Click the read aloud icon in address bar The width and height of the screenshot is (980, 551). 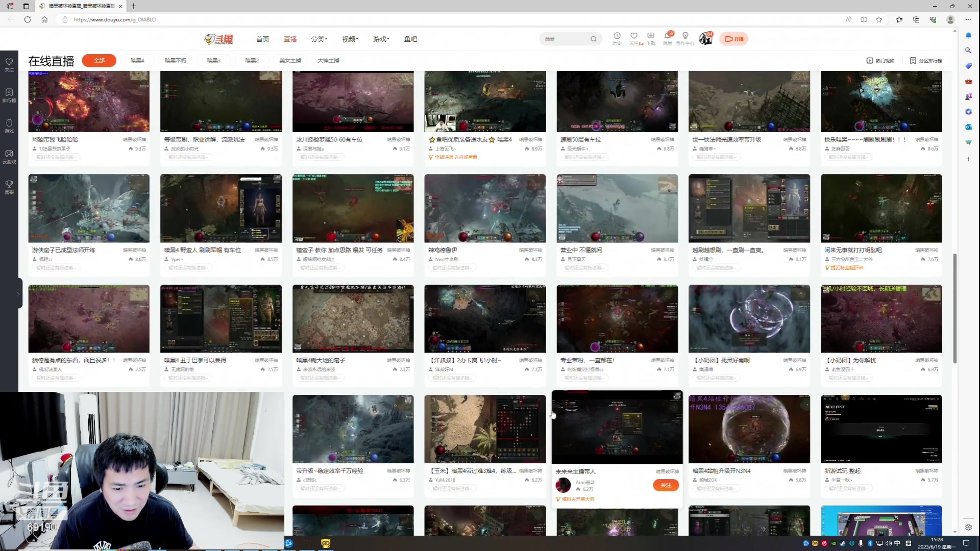coord(848,19)
